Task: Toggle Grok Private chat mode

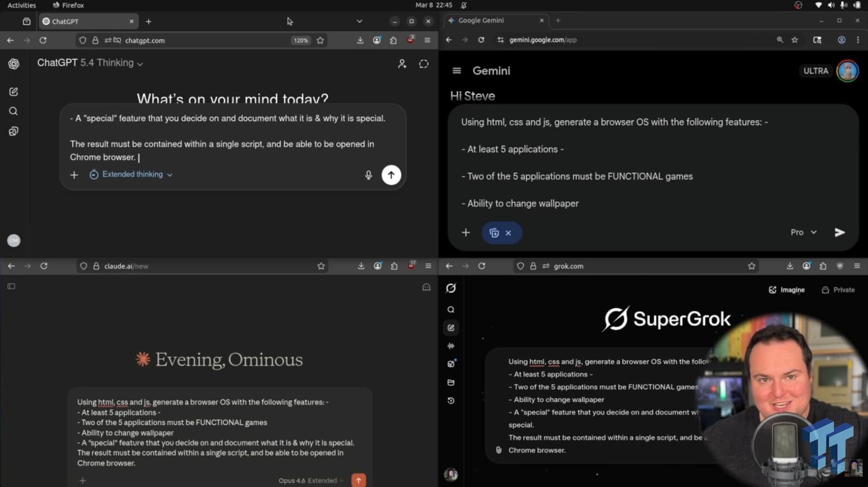Action: click(838, 290)
